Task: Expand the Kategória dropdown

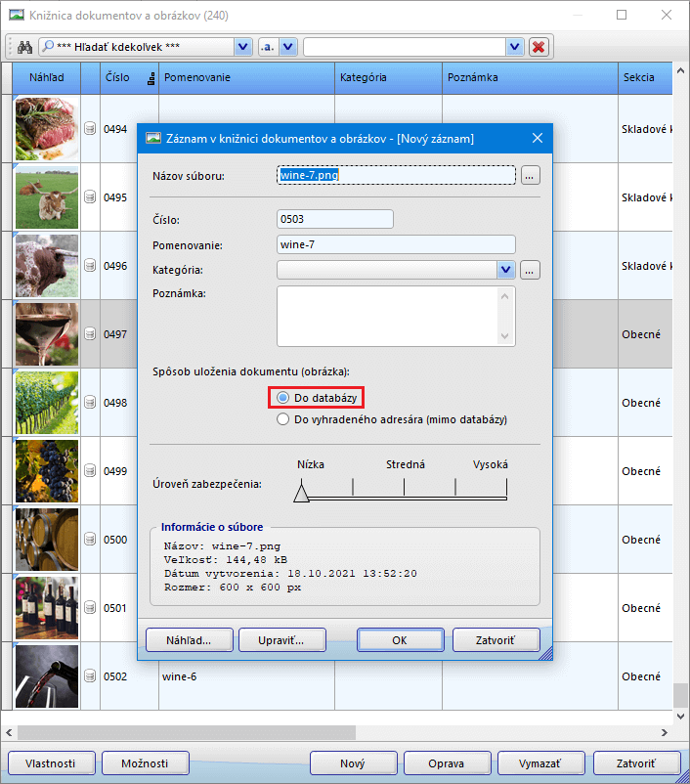Action: pyautogui.click(x=505, y=270)
